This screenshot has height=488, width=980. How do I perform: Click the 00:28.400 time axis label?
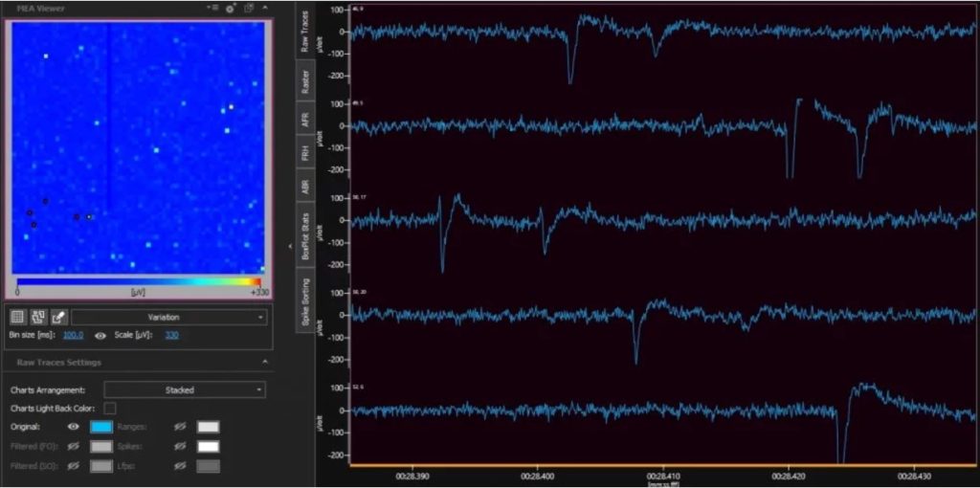538,477
